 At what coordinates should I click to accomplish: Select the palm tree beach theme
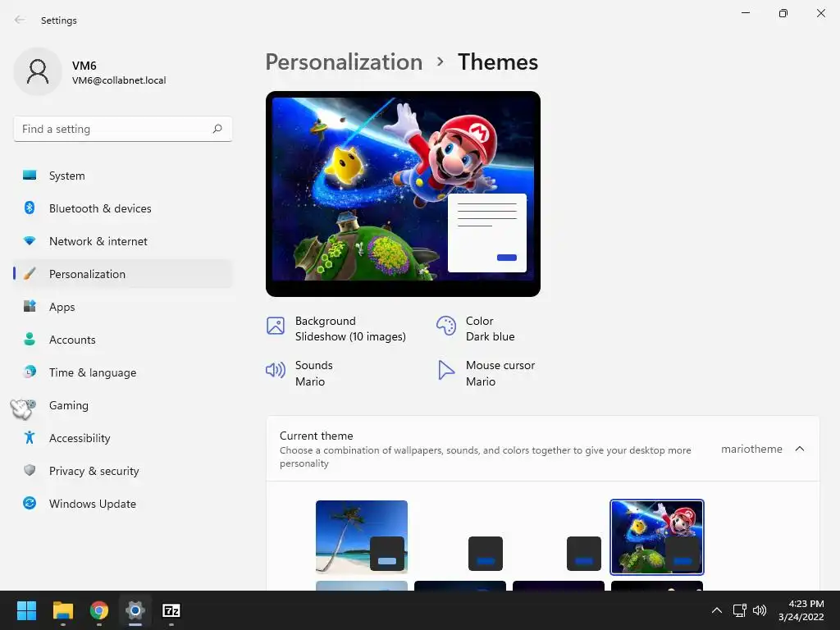pyautogui.click(x=362, y=536)
